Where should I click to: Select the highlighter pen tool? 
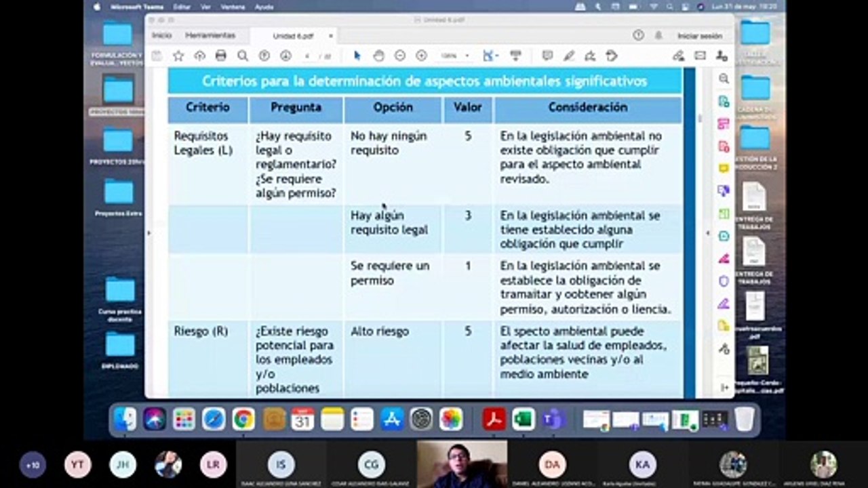[x=569, y=56]
